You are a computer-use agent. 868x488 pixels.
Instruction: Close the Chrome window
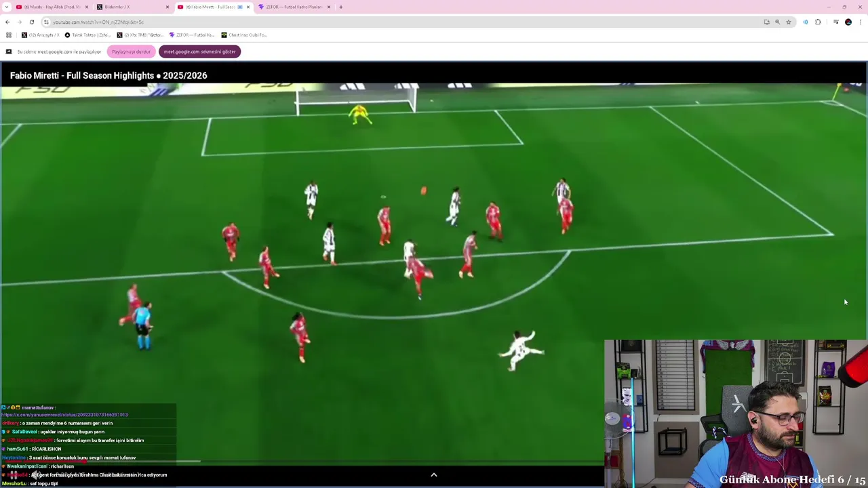(860, 7)
